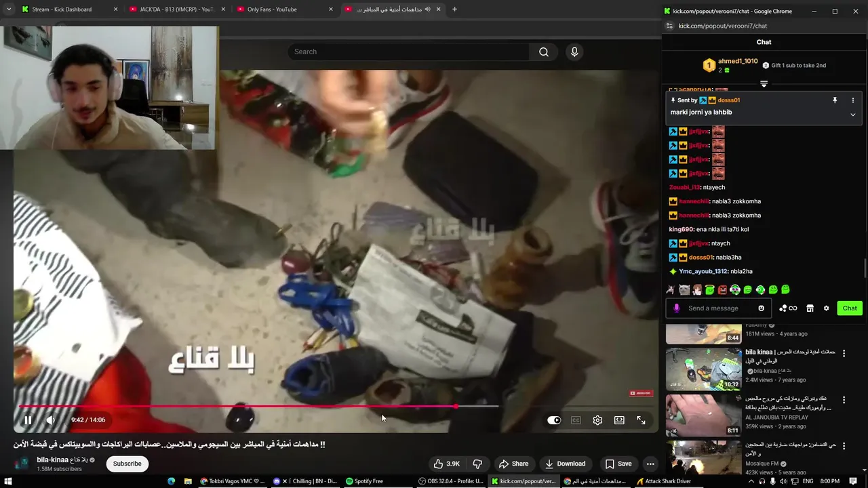Screen dimensions: 868x488
Task: Open YouTube player settings gear
Action: [x=597, y=420]
